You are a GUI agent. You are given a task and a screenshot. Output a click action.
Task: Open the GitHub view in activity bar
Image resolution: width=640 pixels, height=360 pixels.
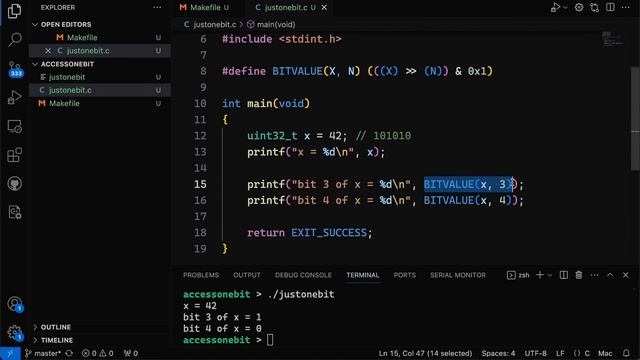(15, 184)
